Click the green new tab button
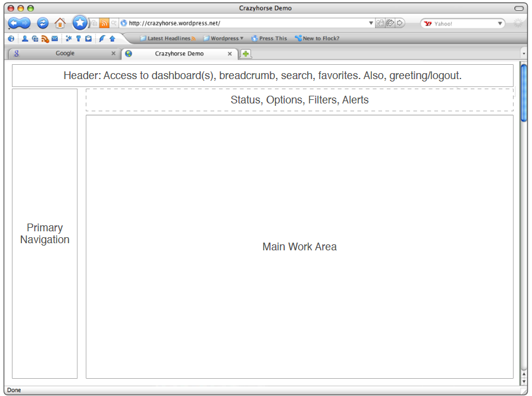 tap(246, 54)
